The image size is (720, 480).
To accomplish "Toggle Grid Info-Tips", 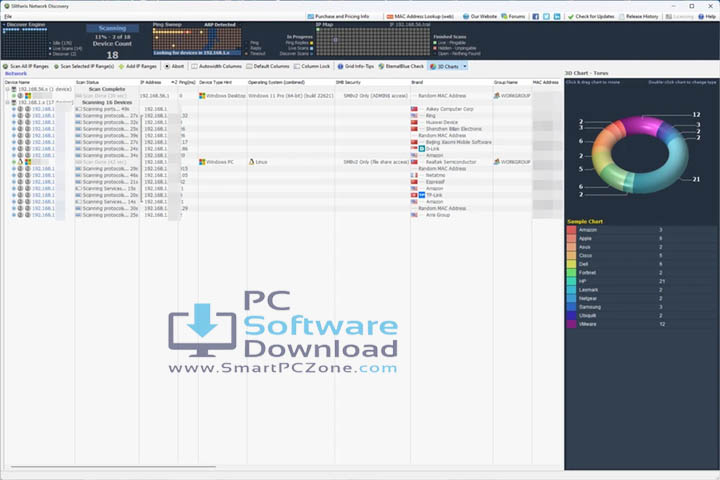I will coord(356,67).
